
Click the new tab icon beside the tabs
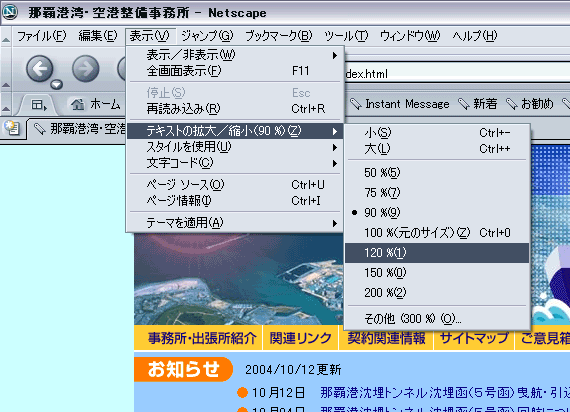click(12, 128)
